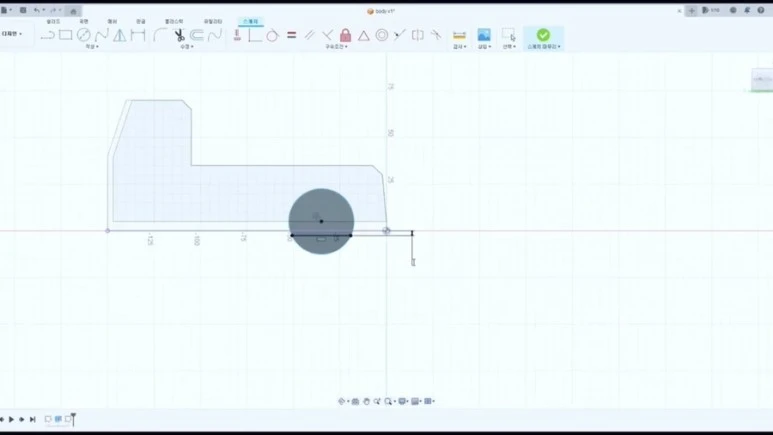
Task: Open the job status clock icon
Action: (733, 10)
